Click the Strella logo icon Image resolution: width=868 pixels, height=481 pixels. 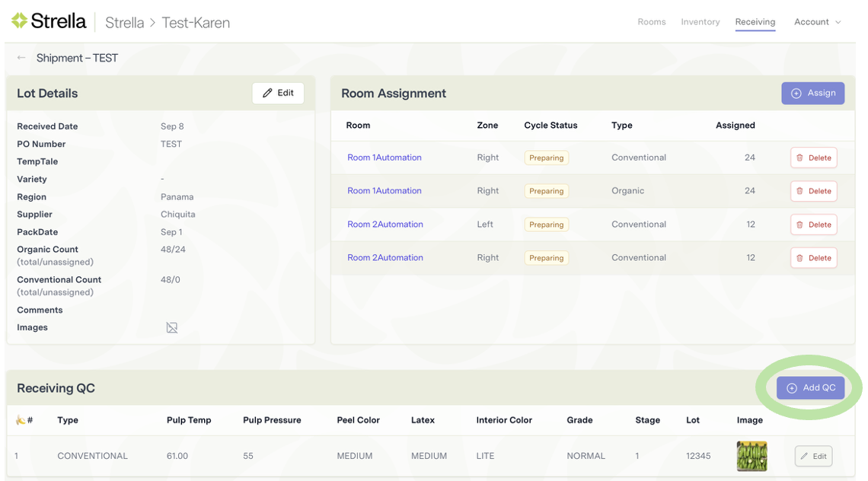pos(19,21)
